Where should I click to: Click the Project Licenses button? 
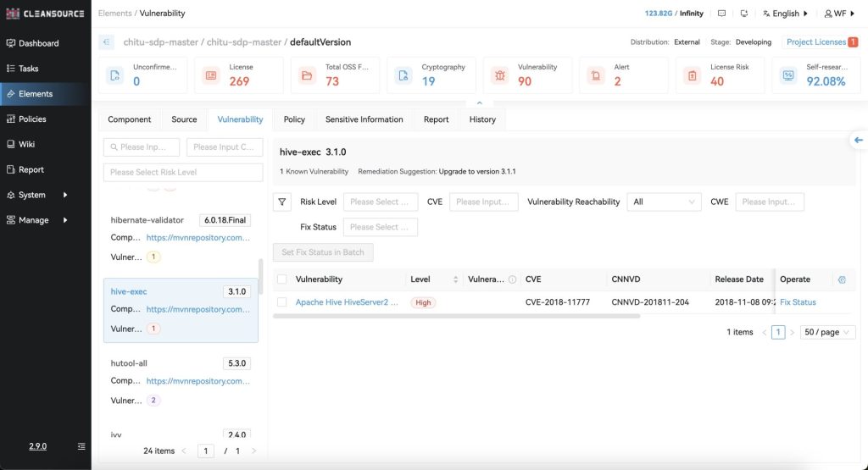tap(821, 42)
